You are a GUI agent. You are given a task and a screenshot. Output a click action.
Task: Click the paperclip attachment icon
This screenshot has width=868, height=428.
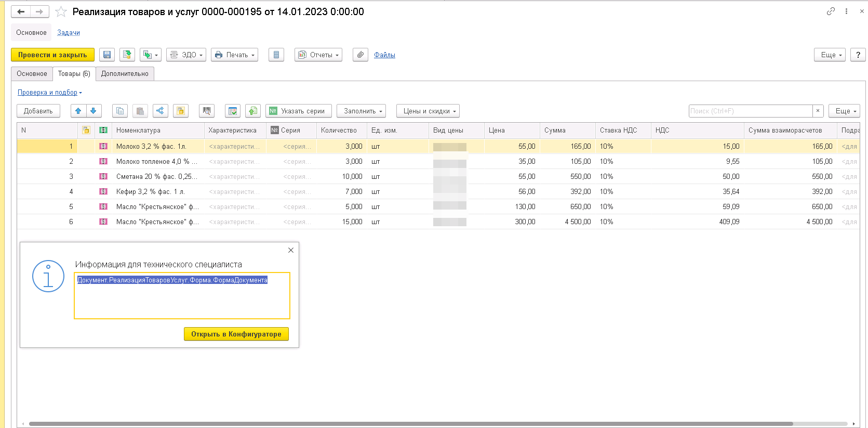(x=360, y=55)
